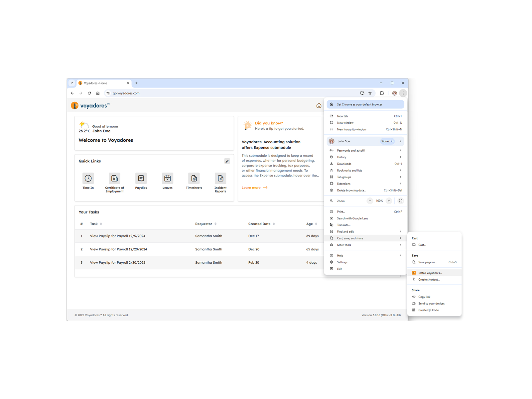
Task: Close the Voyadores - Home tab
Action: click(128, 83)
